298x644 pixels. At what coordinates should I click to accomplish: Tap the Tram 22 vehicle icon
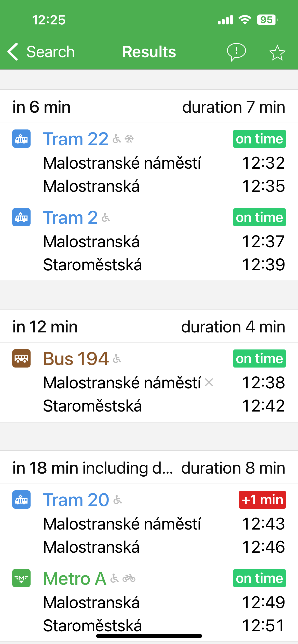point(21,139)
